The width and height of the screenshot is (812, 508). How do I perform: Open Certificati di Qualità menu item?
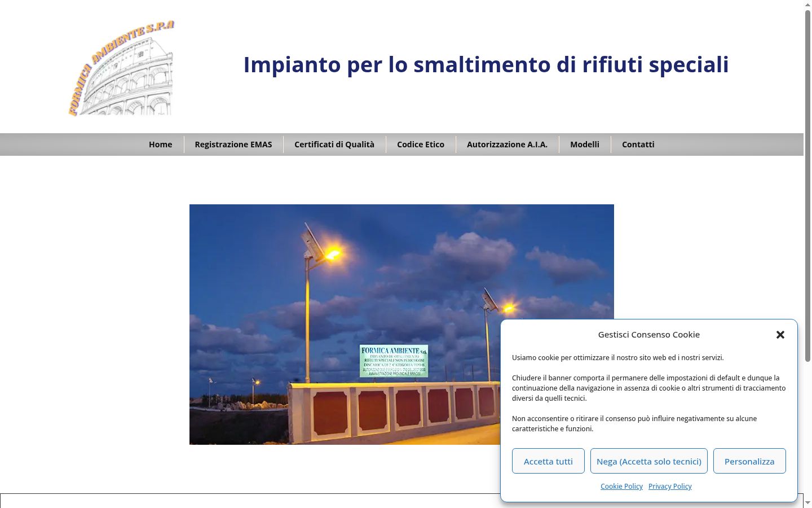pyautogui.click(x=334, y=144)
